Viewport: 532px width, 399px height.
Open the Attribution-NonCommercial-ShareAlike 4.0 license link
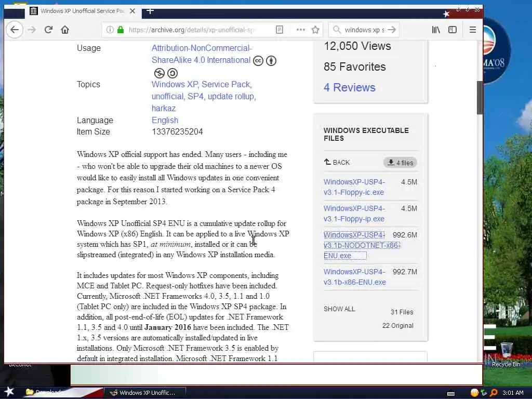(202, 54)
